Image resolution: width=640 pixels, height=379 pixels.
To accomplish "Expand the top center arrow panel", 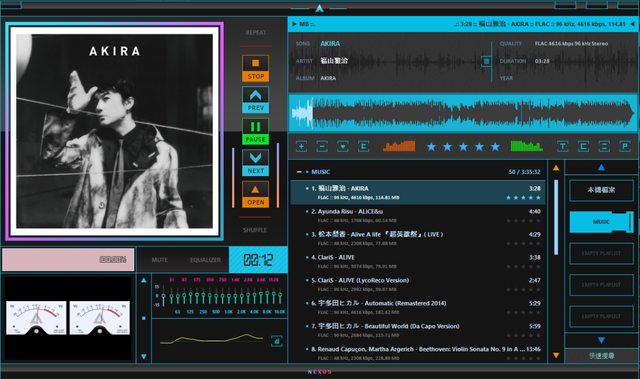I will 320,8.
